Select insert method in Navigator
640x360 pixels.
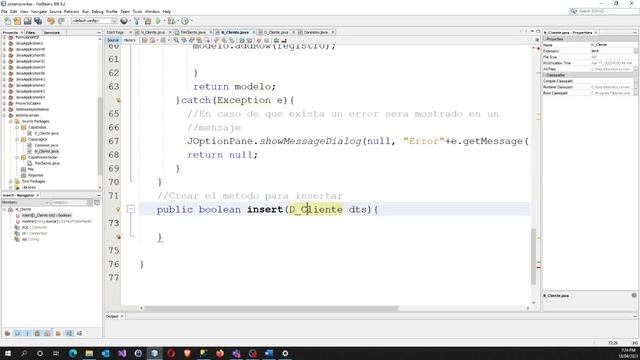click(x=46, y=215)
